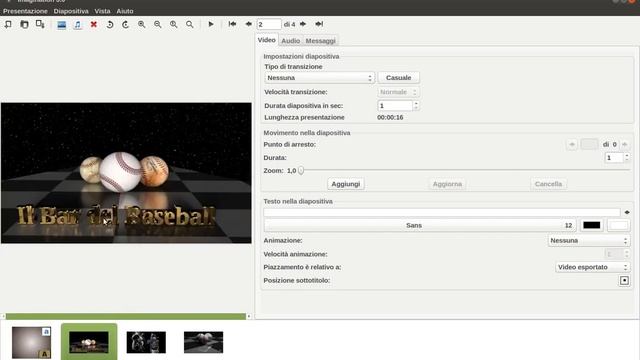
Task: Click presentation length 00:00:16 value
Action: 390,118
